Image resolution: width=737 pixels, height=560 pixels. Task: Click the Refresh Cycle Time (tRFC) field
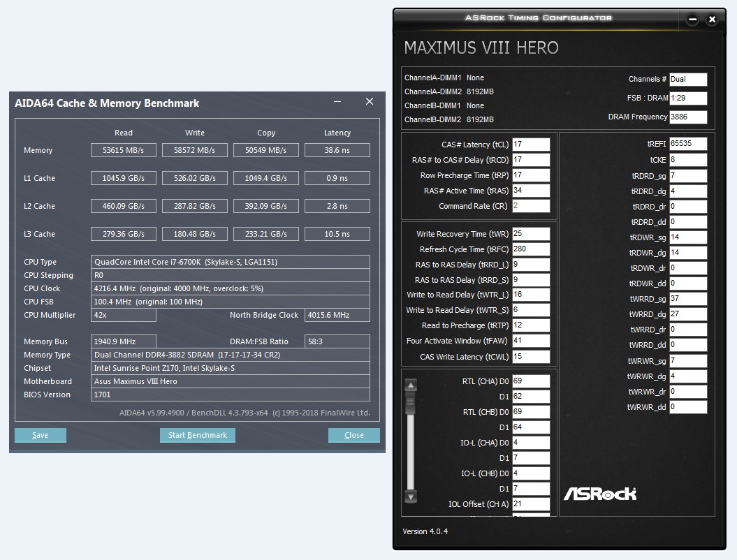[531, 249]
